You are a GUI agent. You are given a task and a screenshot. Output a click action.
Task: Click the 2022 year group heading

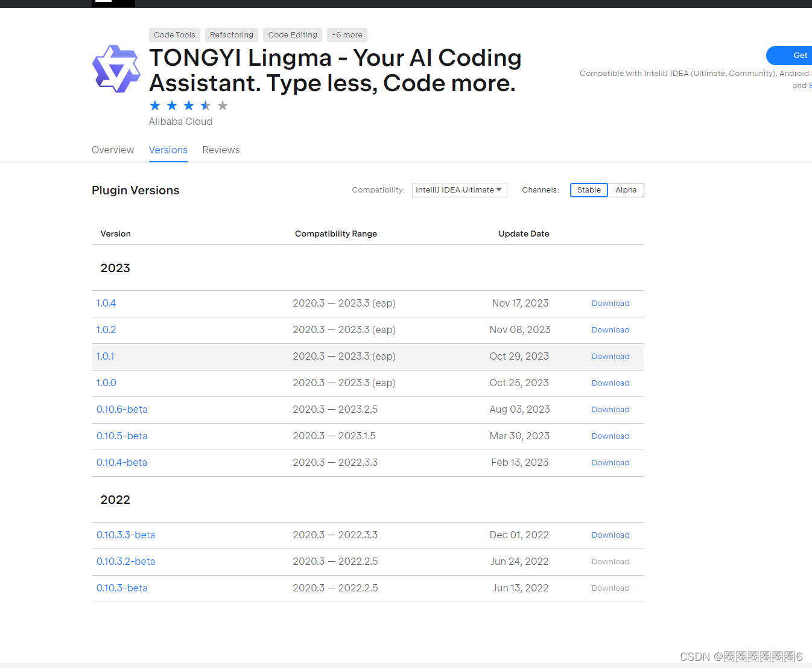[x=115, y=500]
